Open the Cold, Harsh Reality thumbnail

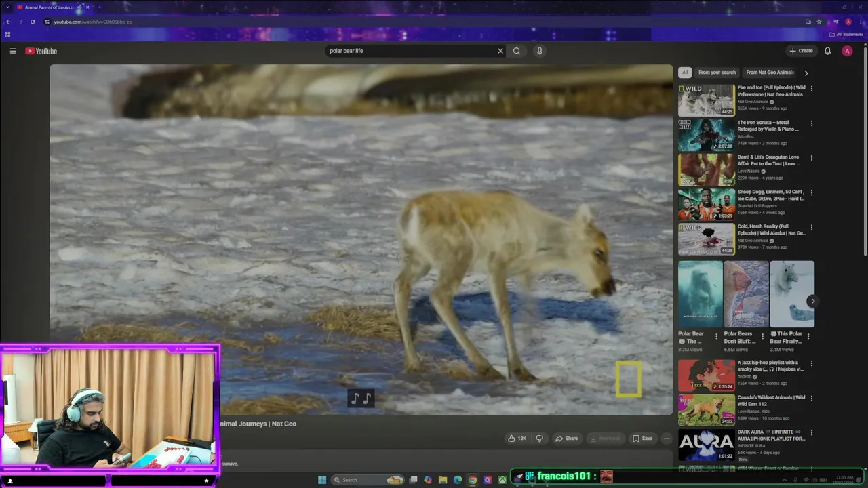[x=706, y=239]
